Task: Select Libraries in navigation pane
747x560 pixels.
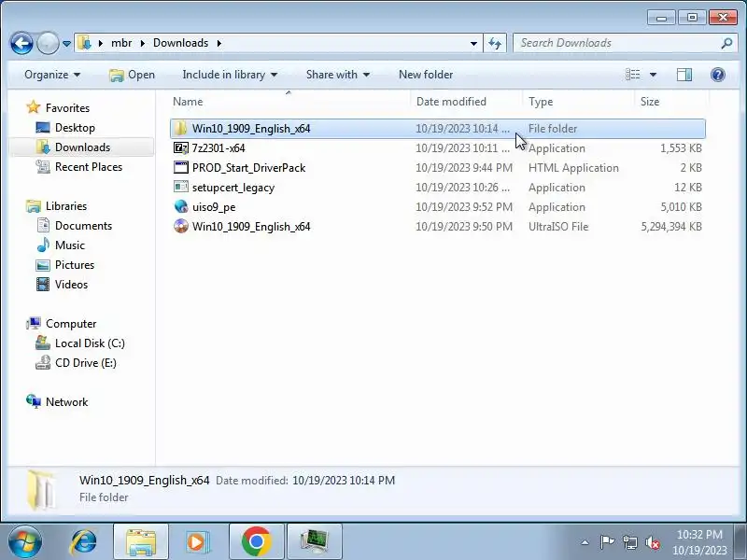Action: 66,206
